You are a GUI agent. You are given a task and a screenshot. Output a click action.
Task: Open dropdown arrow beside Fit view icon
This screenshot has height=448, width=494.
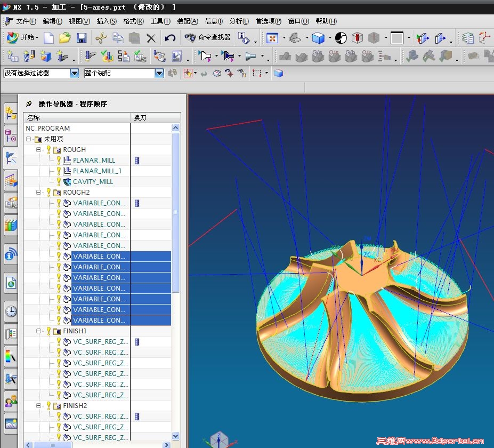(284, 38)
